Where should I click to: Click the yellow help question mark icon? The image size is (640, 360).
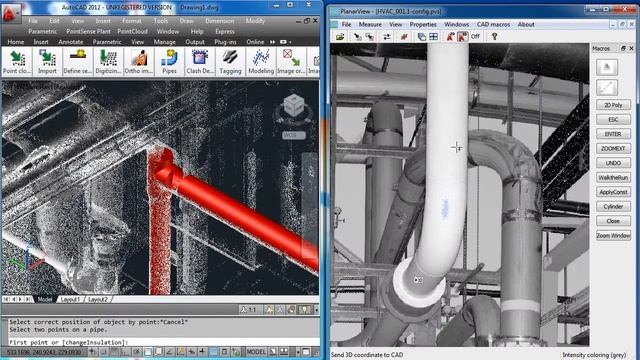point(494,37)
